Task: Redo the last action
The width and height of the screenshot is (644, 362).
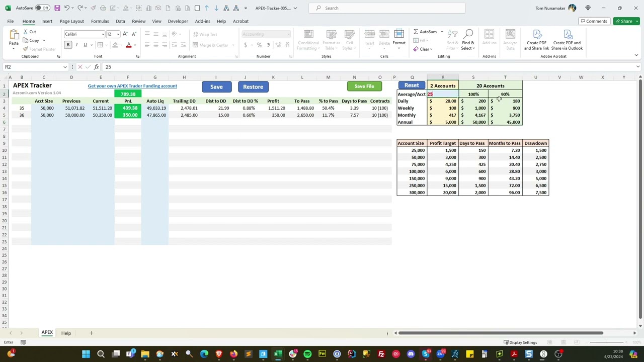Action: click(79, 8)
